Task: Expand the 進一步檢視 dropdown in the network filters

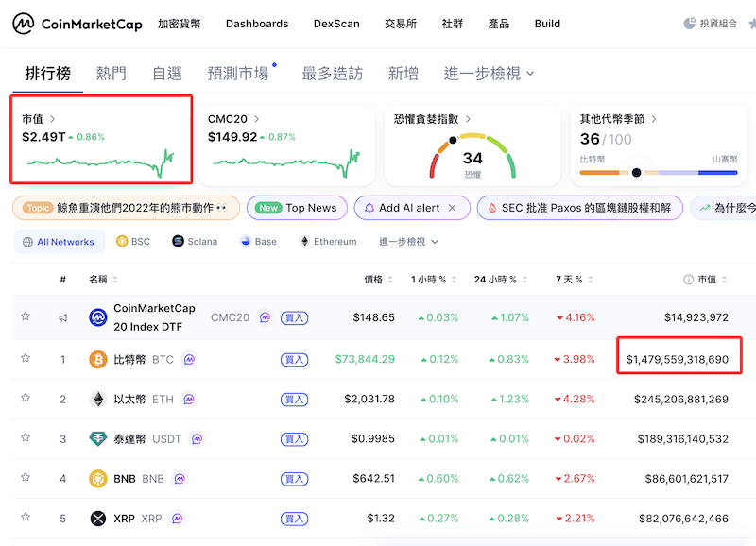Action: point(409,242)
